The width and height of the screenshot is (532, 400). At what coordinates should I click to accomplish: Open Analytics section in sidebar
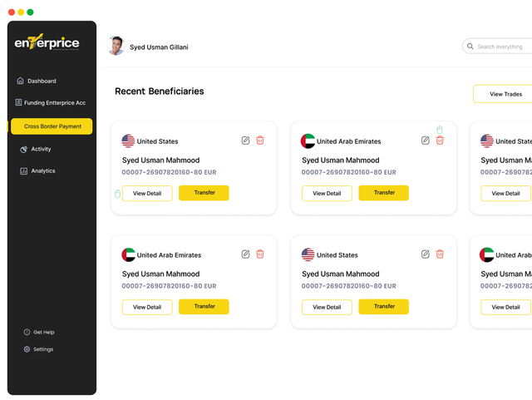click(x=42, y=170)
